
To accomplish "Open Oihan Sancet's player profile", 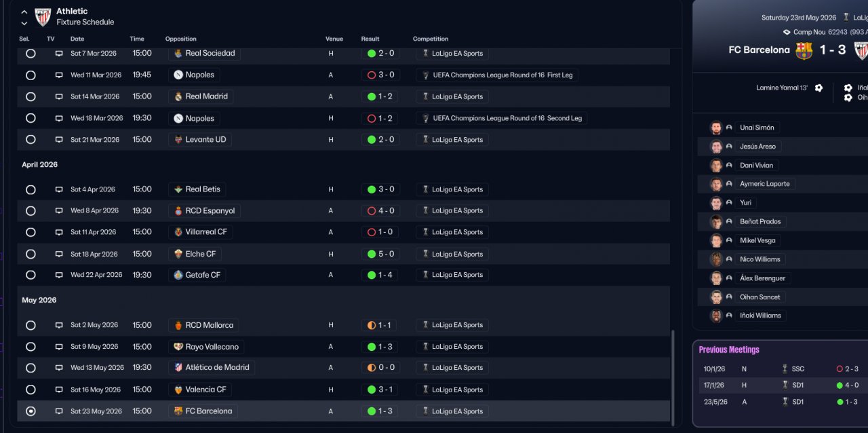I will pos(759,297).
